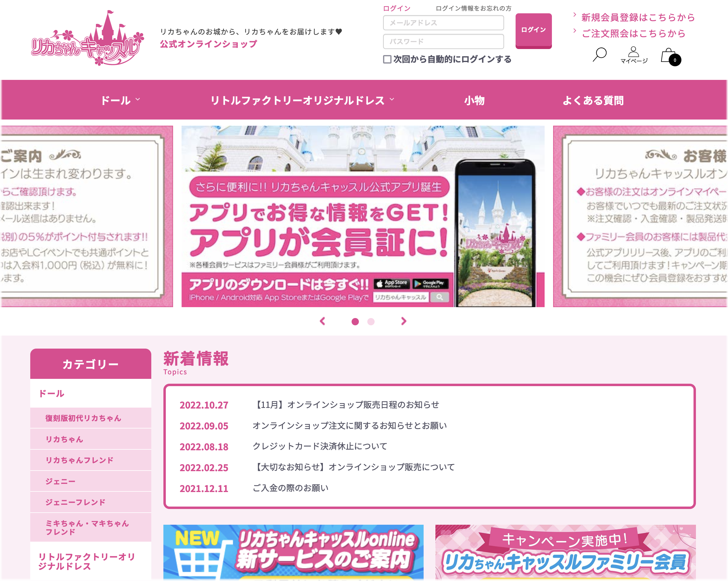The height and width of the screenshot is (581, 728).
Task: Select the second carousel dot indicator
Action: [371, 322]
